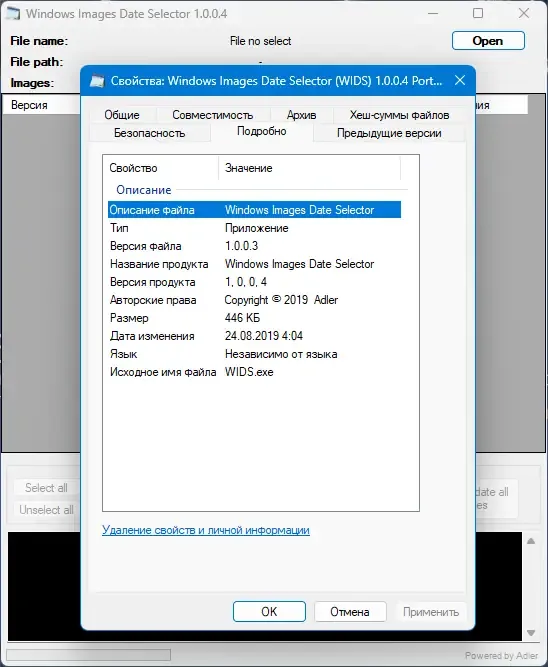Maximize the Windows Images Date Selector window
This screenshot has width=548, height=667.
[x=478, y=14]
